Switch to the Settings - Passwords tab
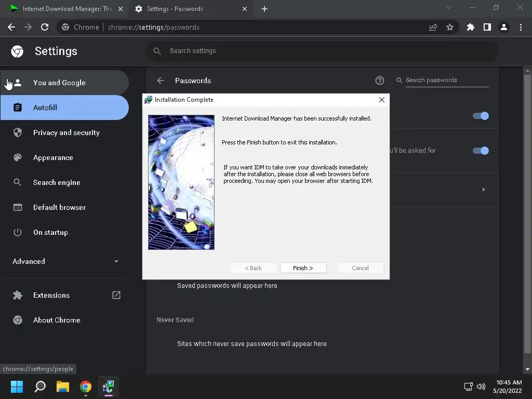 (x=191, y=9)
